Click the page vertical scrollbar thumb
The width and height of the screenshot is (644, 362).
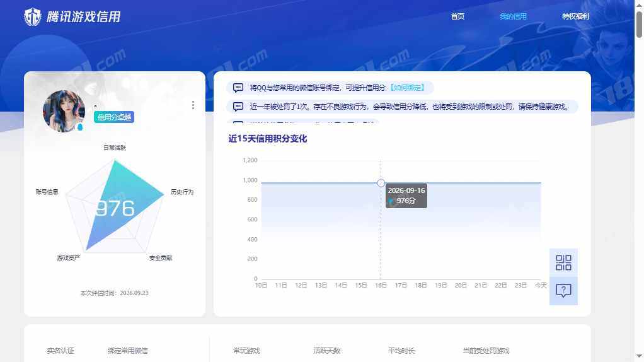click(x=639, y=25)
